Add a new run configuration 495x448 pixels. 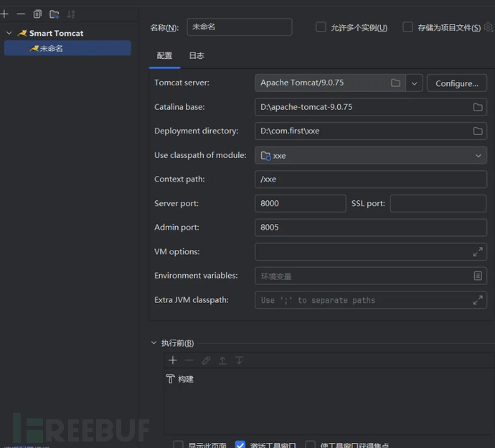(4, 14)
